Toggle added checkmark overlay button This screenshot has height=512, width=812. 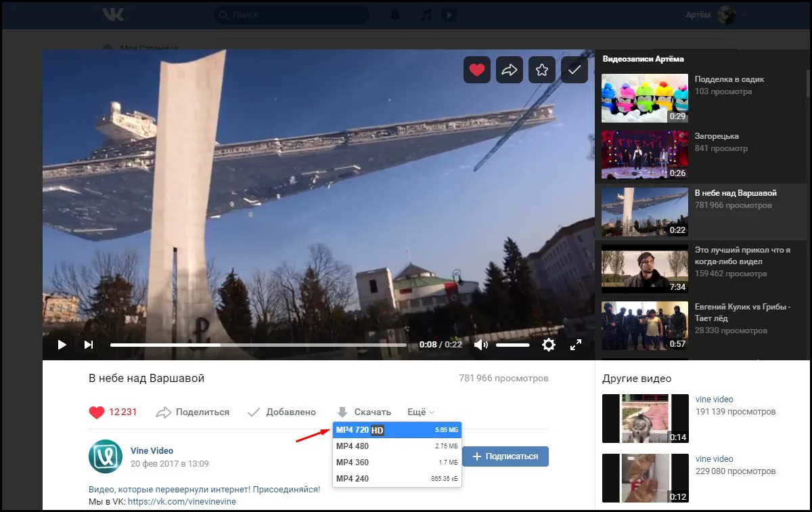pyautogui.click(x=574, y=70)
